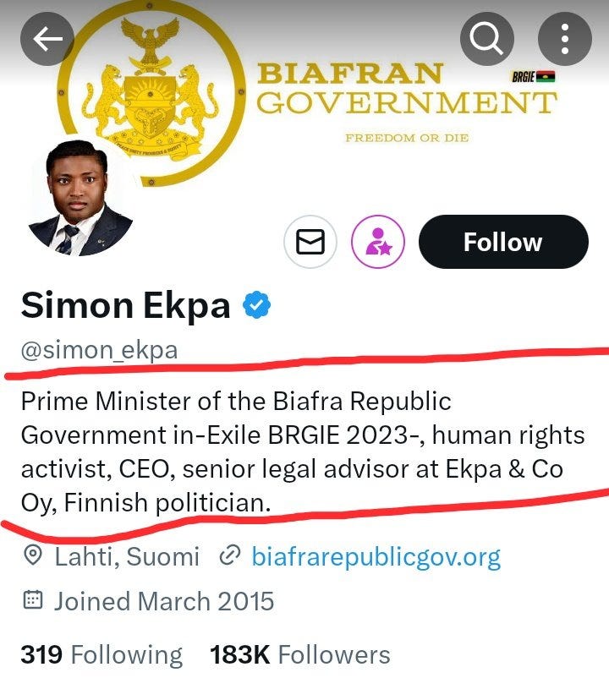Tap Follow to follow Simon Ekpa
This screenshot has height=700, width=609.
503,242
